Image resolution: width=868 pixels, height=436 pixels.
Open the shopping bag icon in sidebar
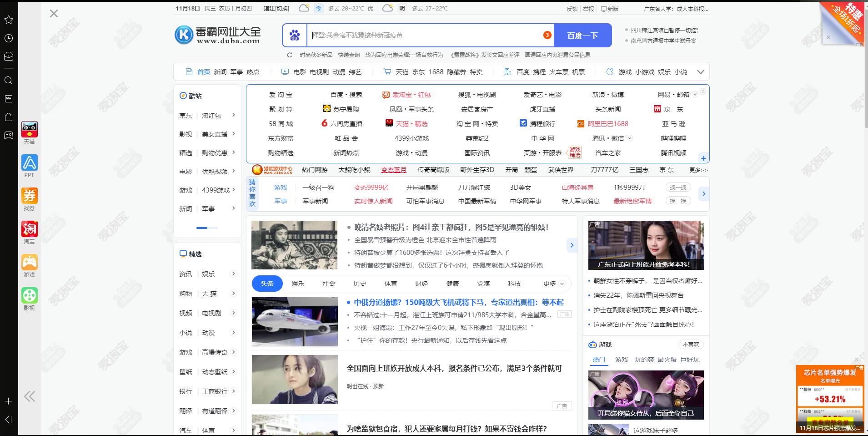click(9, 117)
